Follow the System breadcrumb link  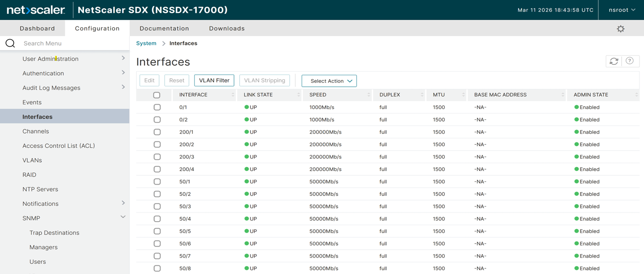pos(146,43)
